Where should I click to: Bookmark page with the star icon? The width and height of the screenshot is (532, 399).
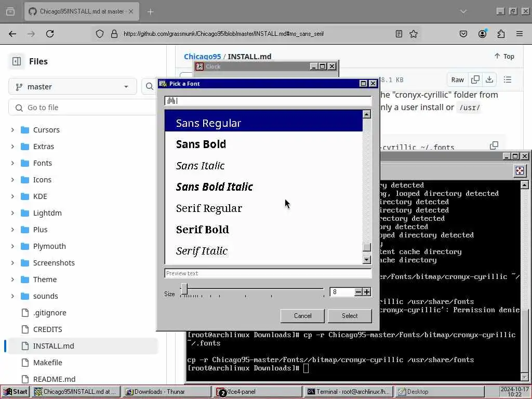pos(413,34)
